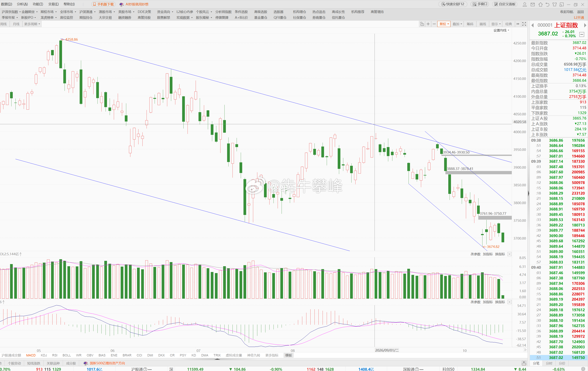This screenshot has height=371, width=588.
Task: Zoom in chart with plus icon
Action: (x=428, y=24)
